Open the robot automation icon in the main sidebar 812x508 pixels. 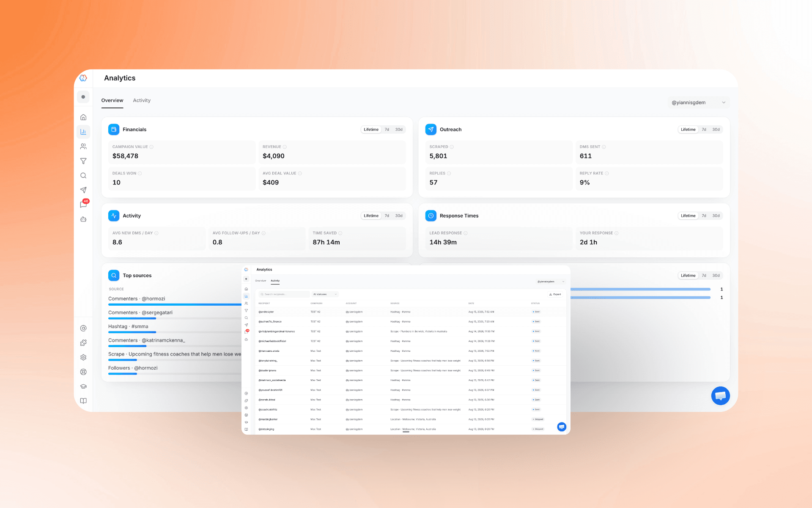[83, 219]
